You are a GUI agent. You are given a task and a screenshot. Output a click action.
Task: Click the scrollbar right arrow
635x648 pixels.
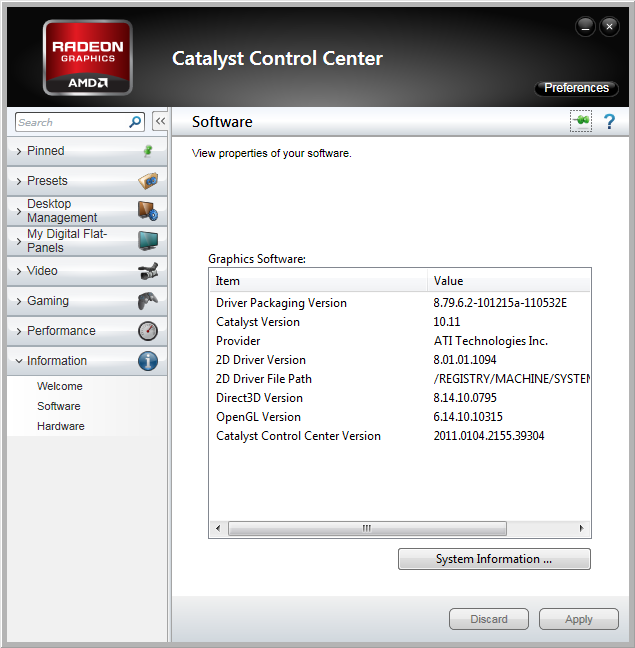[x=581, y=528]
